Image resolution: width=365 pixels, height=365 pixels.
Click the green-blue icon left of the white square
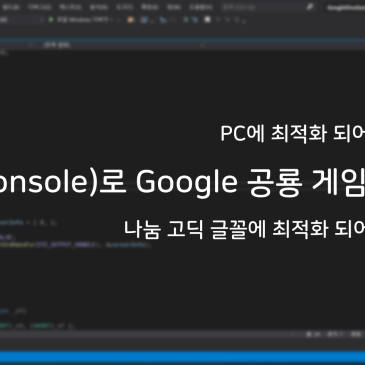pos(195,20)
